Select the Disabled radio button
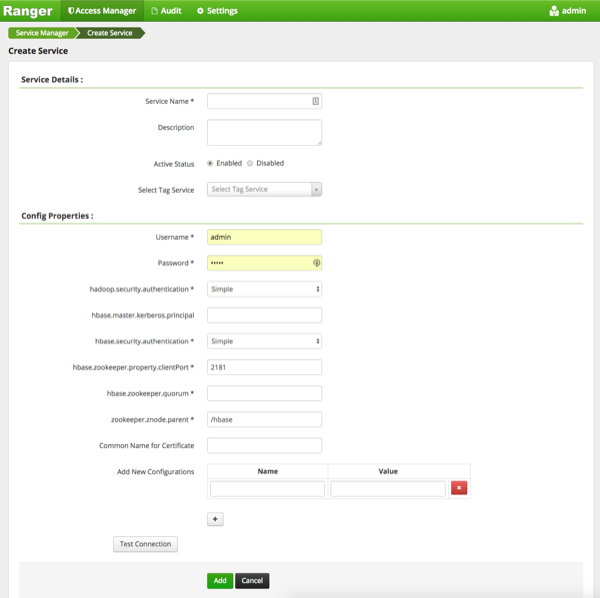The height and width of the screenshot is (598, 600). (x=250, y=163)
